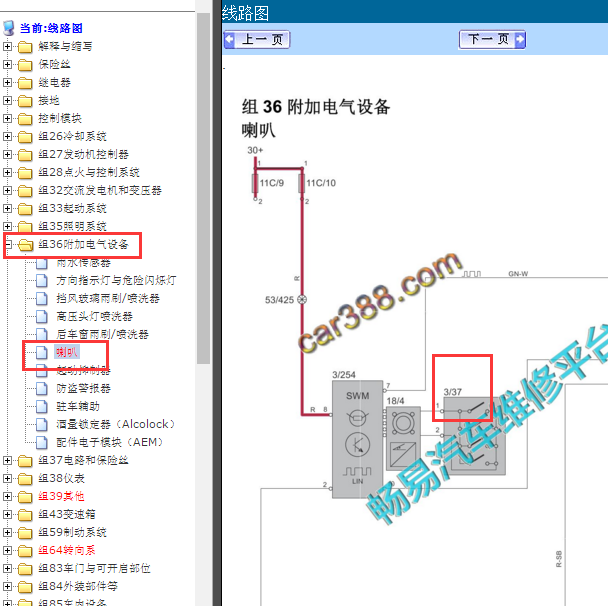
Task: Open the 挡风玻璃雨刷/喷洗器 diagram
Action: coord(108,299)
